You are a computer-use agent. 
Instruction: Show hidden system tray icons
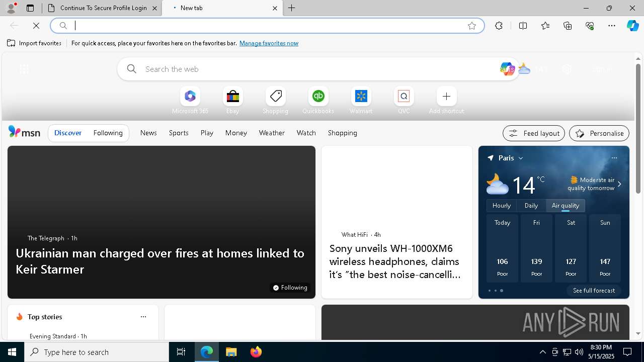[542, 352]
